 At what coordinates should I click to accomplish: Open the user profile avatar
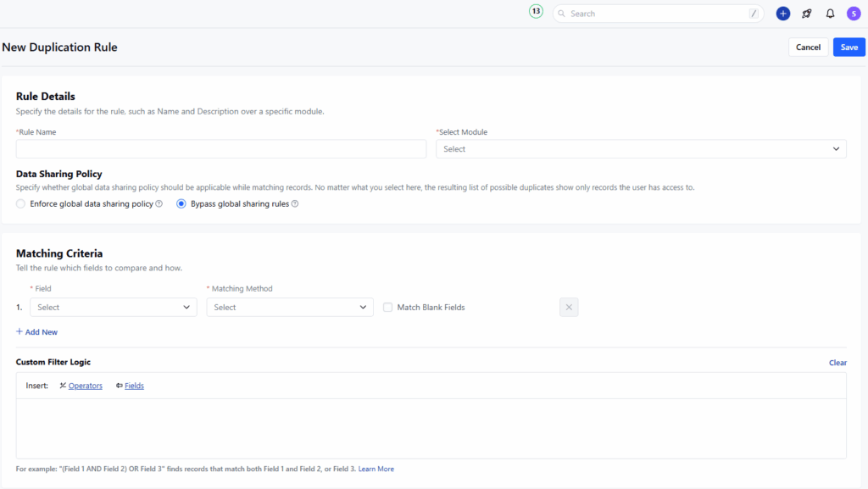[x=853, y=14]
